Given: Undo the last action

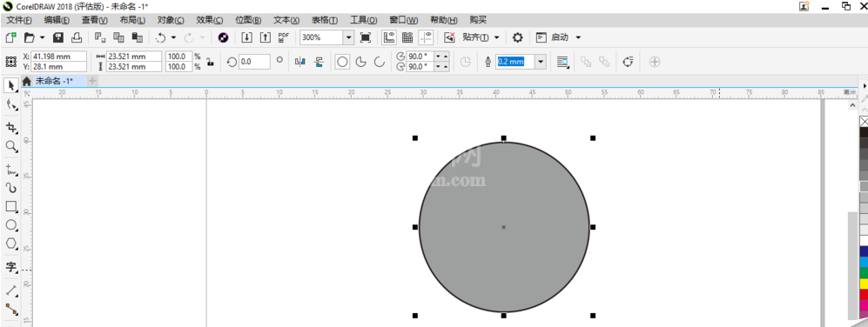Looking at the screenshot, I should [160, 37].
